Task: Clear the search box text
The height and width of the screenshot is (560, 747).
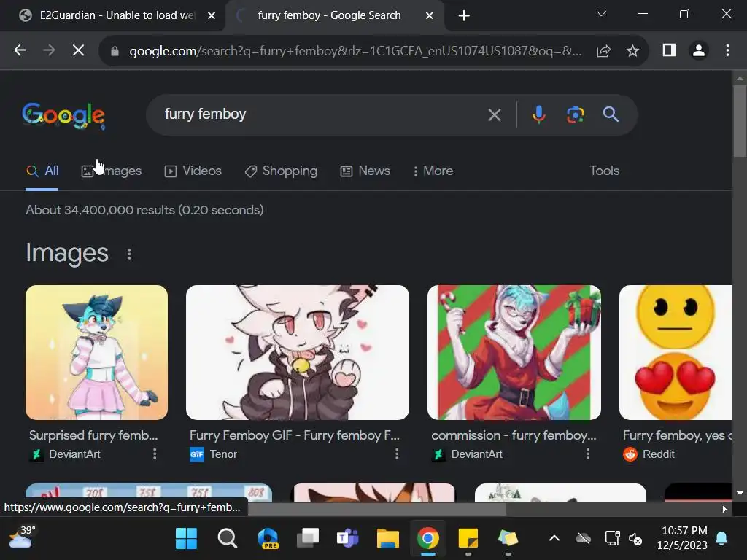Action: [x=495, y=114]
